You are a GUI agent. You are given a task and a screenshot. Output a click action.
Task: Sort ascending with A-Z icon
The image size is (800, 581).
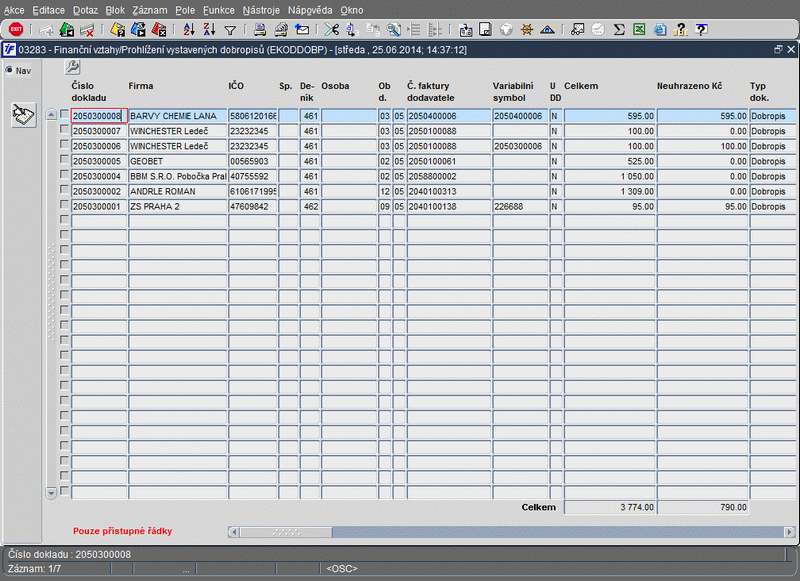189,30
